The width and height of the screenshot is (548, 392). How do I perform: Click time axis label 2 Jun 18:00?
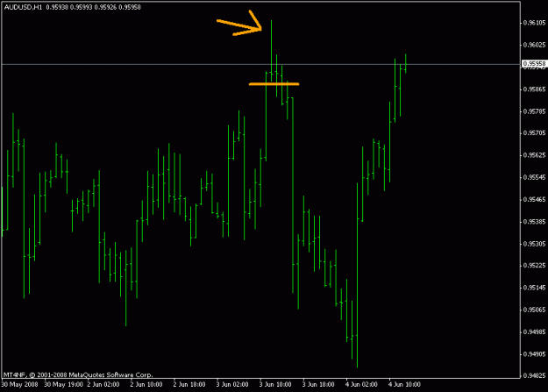pyautogui.click(x=189, y=385)
